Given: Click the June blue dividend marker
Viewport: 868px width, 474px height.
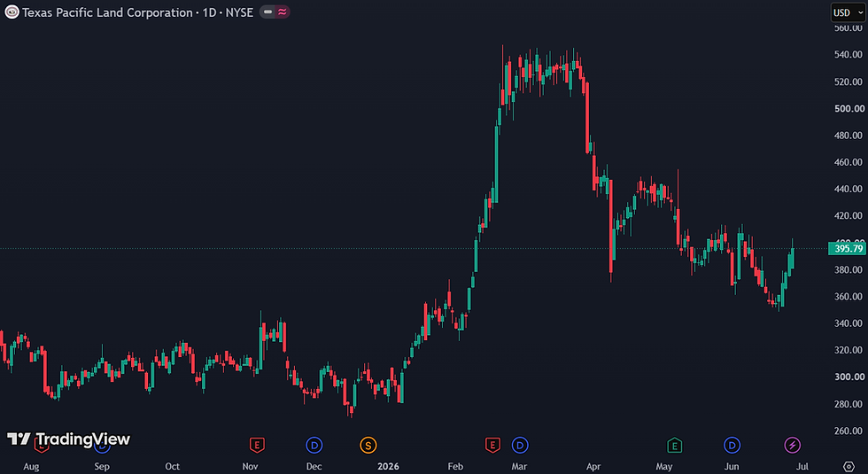Looking at the screenshot, I should [x=732, y=445].
